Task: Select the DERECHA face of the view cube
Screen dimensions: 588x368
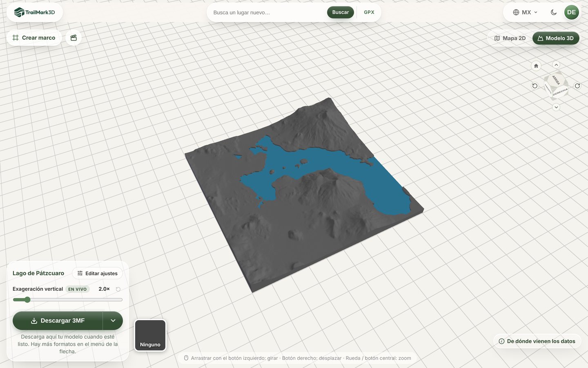Action: click(x=560, y=92)
